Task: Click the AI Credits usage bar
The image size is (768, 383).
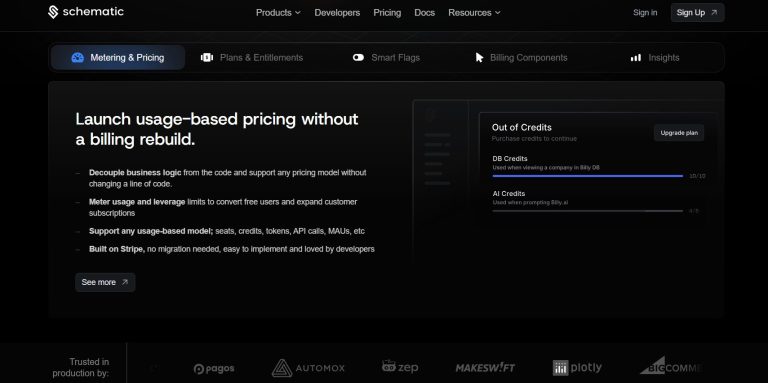Action: (x=588, y=211)
